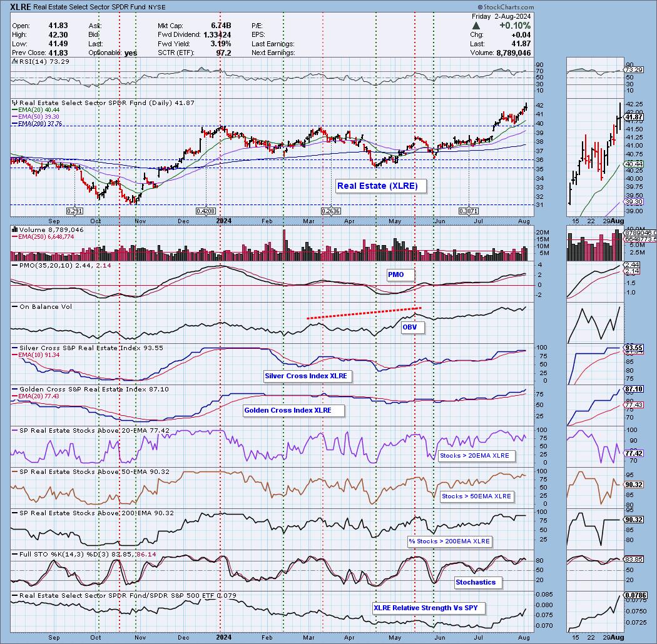Click the 87.10 Golden Cross value tag

point(634,389)
